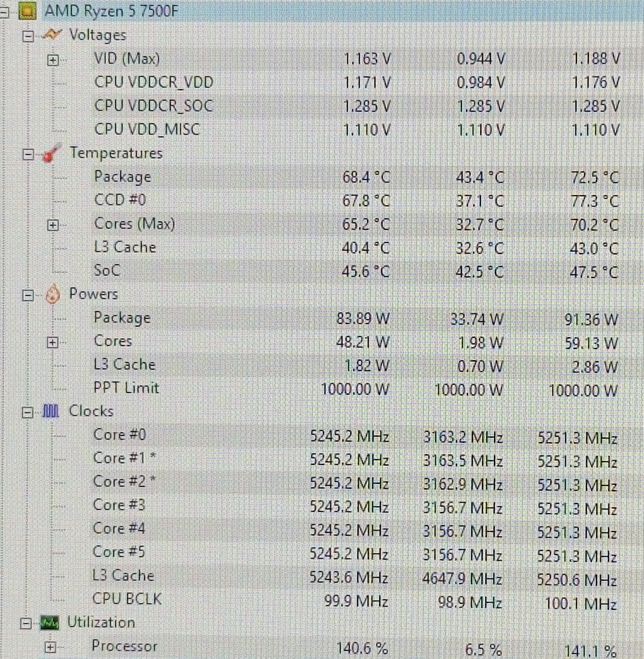Click the 6.5 % Processor minimum value
Screen dimensions: 644x659
(483, 650)
